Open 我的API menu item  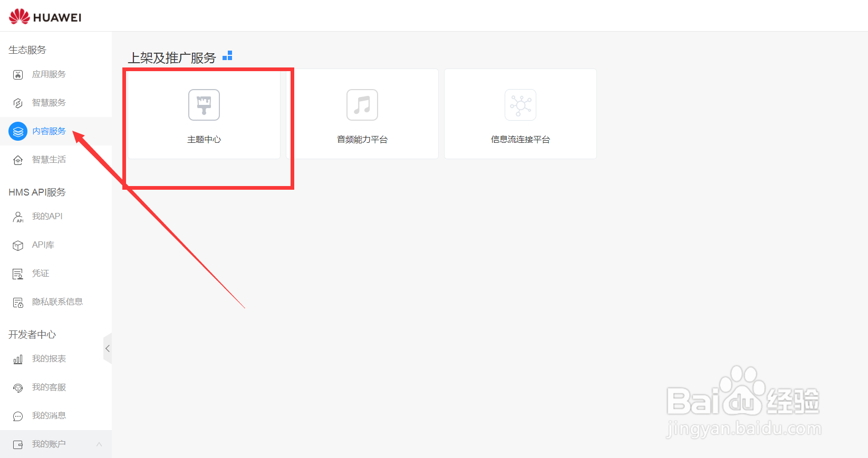click(47, 217)
